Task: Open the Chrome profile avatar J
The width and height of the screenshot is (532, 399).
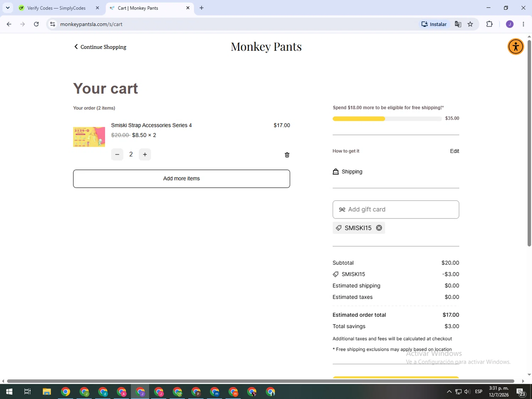Action: pyautogui.click(x=510, y=24)
